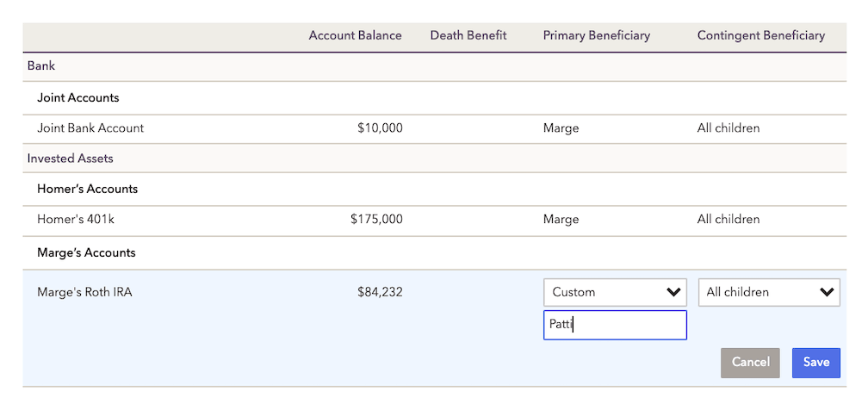The image size is (868, 398).
Task: Click the Marge's Accounts subgroup heading
Action: click(86, 253)
